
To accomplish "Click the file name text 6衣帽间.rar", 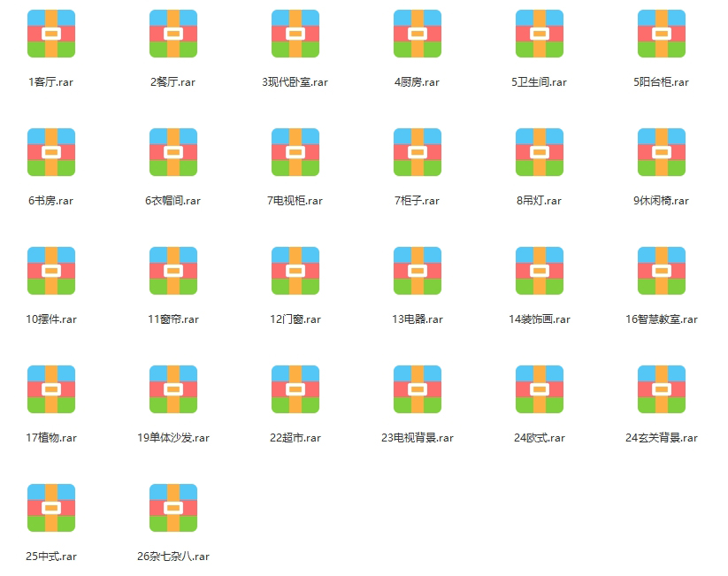I will coord(173,201).
